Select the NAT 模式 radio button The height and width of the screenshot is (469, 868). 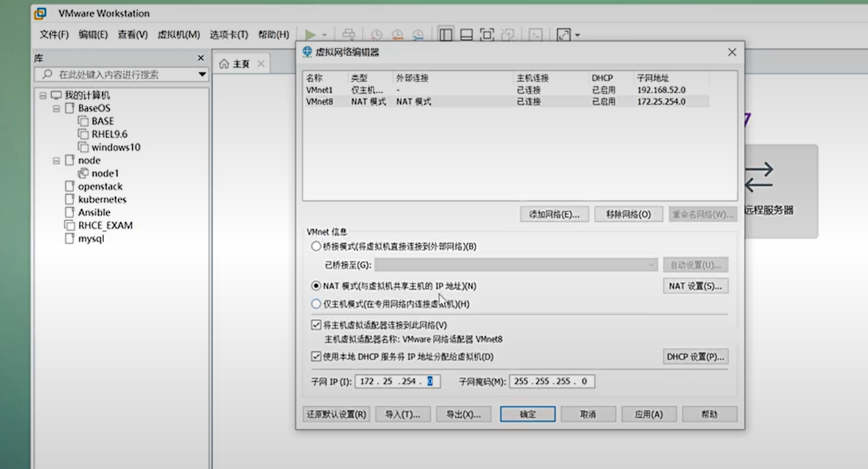coord(316,286)
